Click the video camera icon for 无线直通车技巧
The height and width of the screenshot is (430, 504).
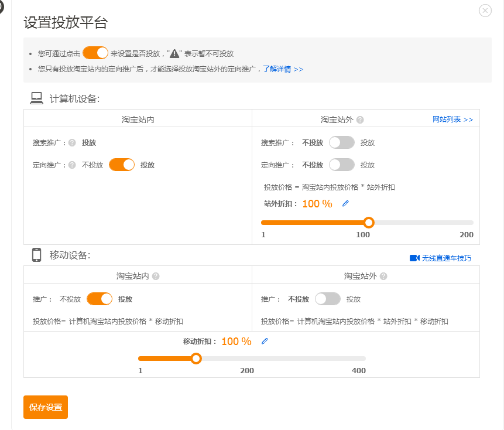(x=414, y=258)
